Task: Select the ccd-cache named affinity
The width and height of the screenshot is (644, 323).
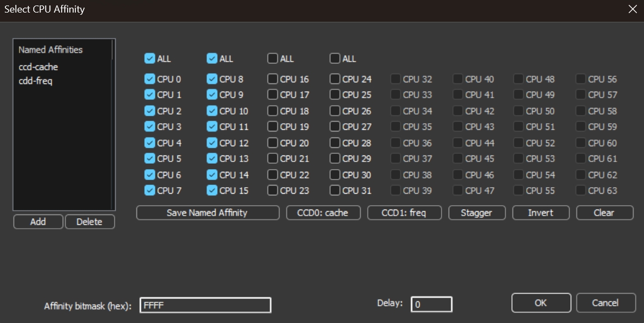Action: 38,67
